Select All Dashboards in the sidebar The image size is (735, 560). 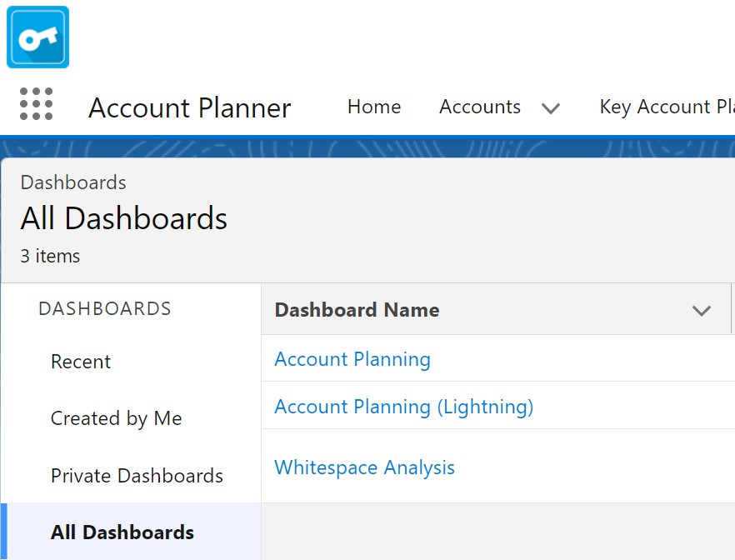(x=122, y=532)
